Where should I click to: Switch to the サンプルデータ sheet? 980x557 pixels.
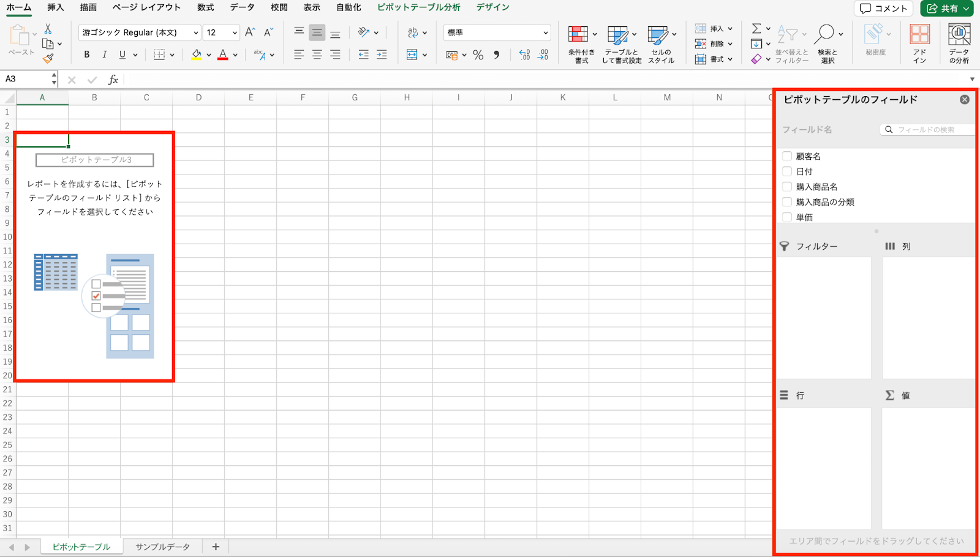coord(163,547)
